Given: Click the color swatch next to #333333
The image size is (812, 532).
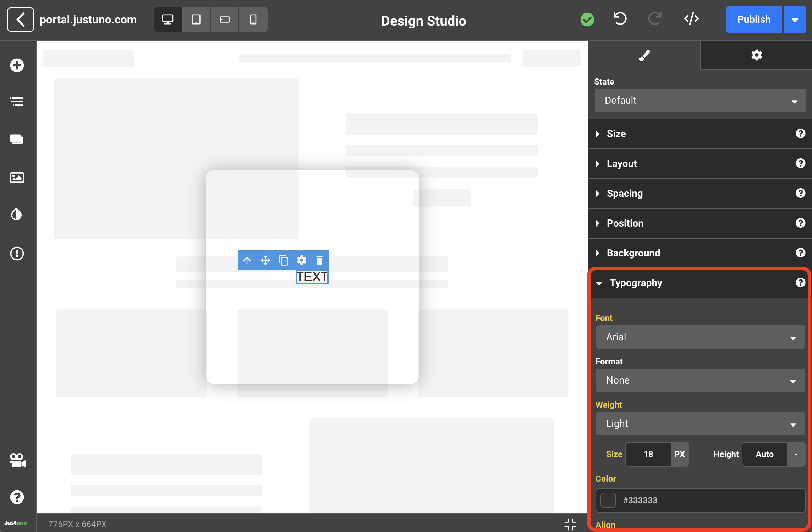Looking at the screenshot, I should [608, 500].
